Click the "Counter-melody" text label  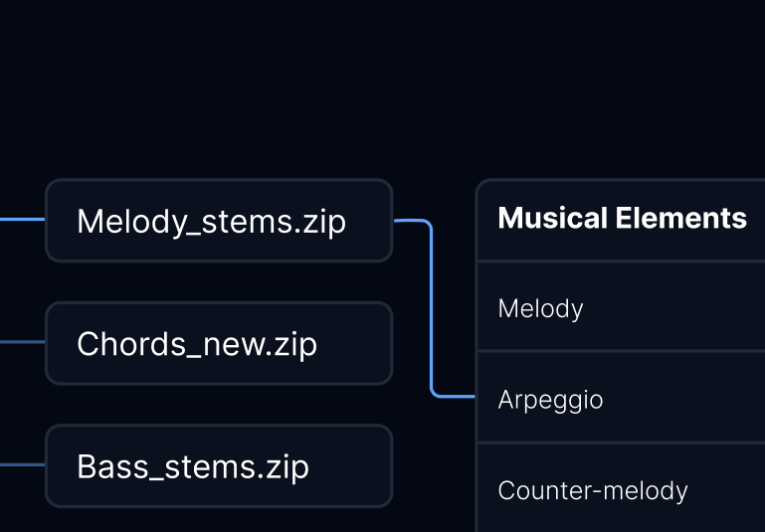(x=593, y=490)
